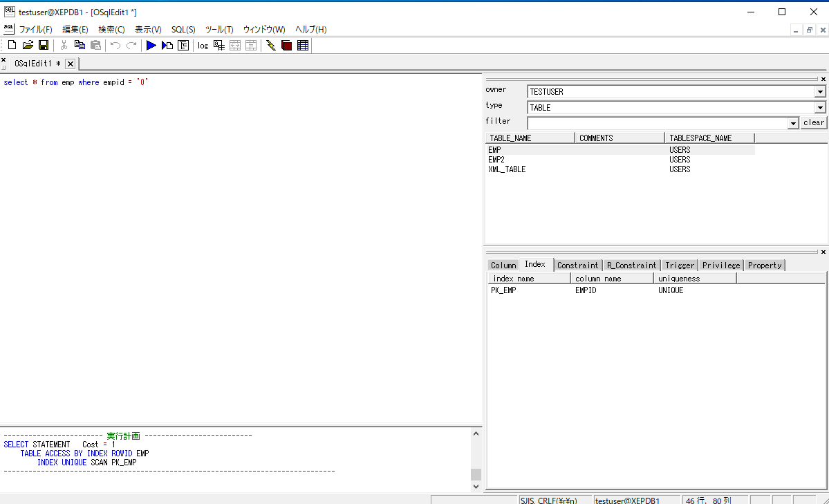Expand the owner dropdown

(x=820, y=92)
